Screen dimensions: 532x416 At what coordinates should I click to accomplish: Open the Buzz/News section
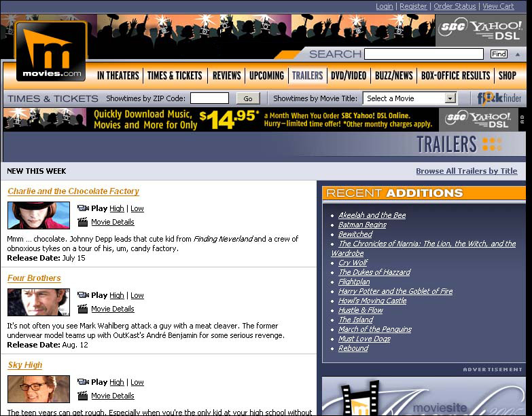[x=393, y=75]
